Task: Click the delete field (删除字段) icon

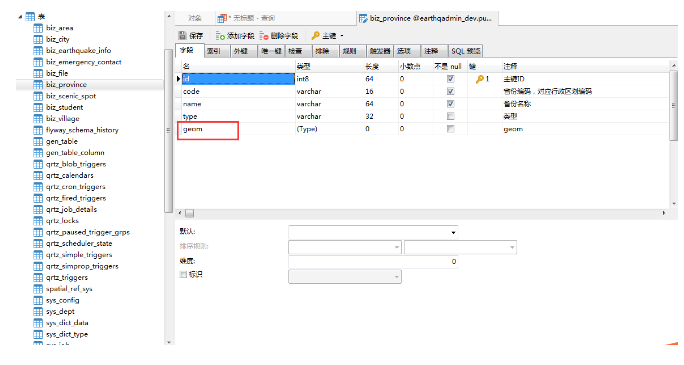Action: [264, 36]
